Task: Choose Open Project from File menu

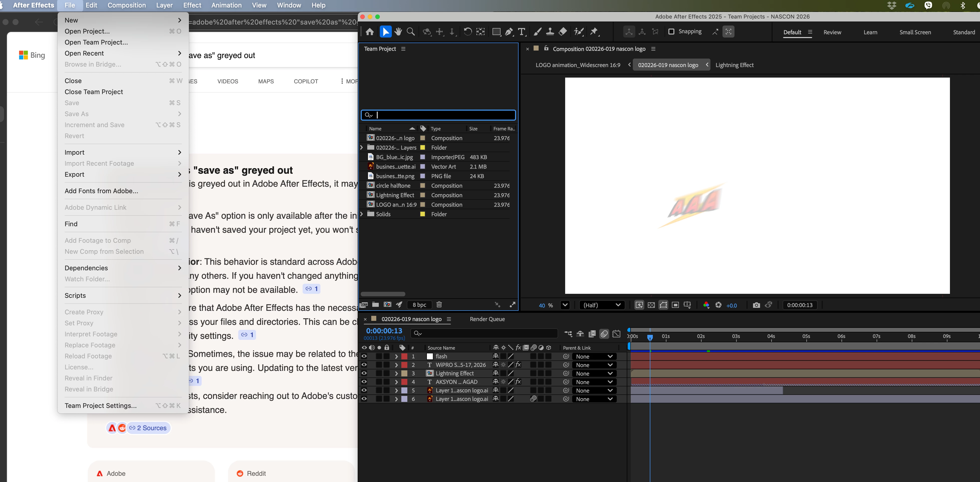Action: tap(87, 31)
